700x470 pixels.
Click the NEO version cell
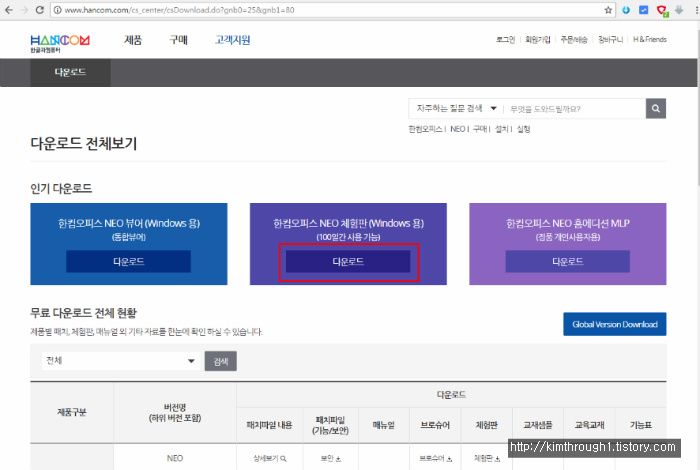click(175, 458)
